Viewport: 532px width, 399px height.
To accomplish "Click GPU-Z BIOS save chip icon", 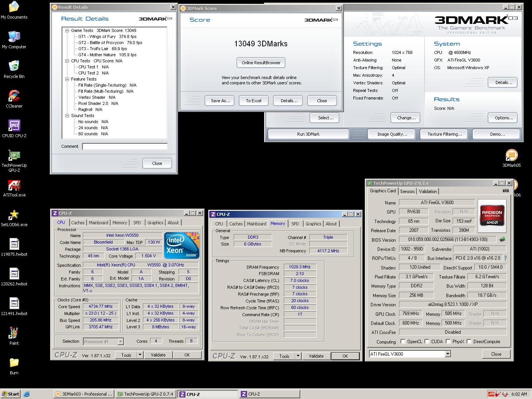I will (x=502, y=239).
